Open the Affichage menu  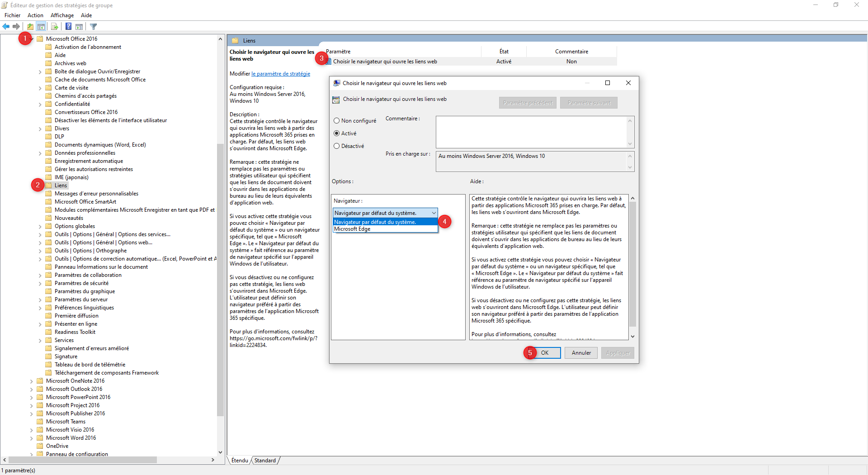pos(62,15)
